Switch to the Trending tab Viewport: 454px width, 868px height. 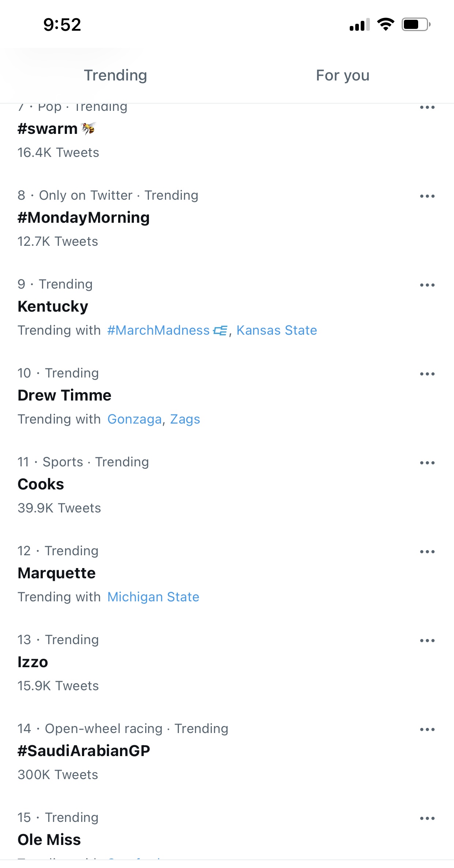pos(115,75)
